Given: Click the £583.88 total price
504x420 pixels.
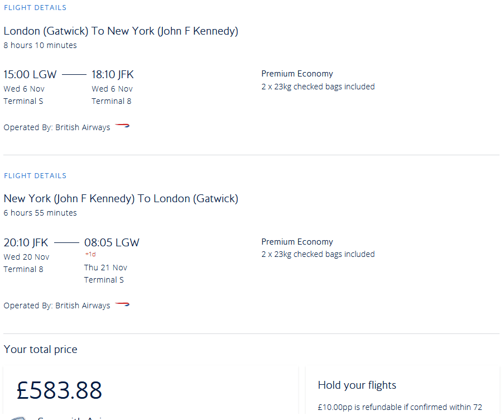Looking at the screenshot, I should tap(60, 390).
